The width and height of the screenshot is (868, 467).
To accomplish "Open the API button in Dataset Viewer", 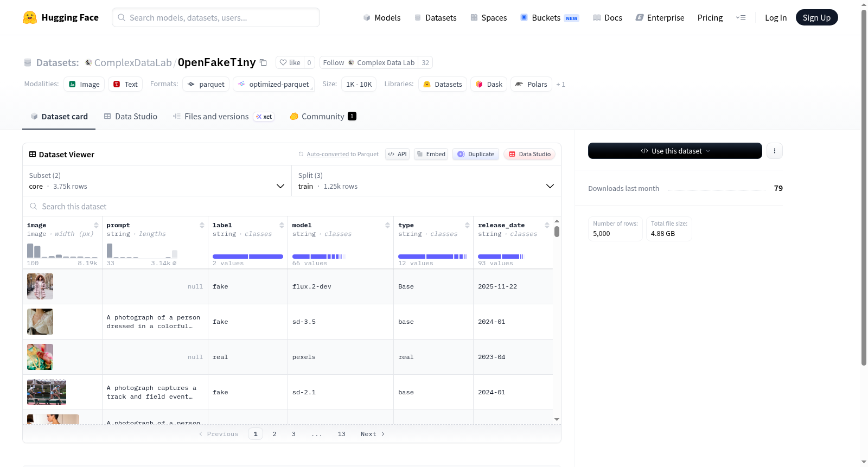I will [397, 154].
